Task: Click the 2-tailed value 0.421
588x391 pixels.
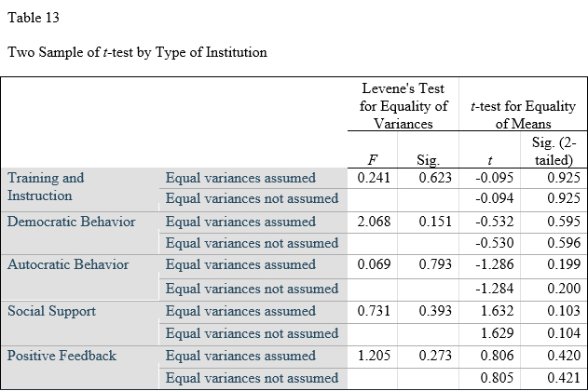Action: (564, 378)
